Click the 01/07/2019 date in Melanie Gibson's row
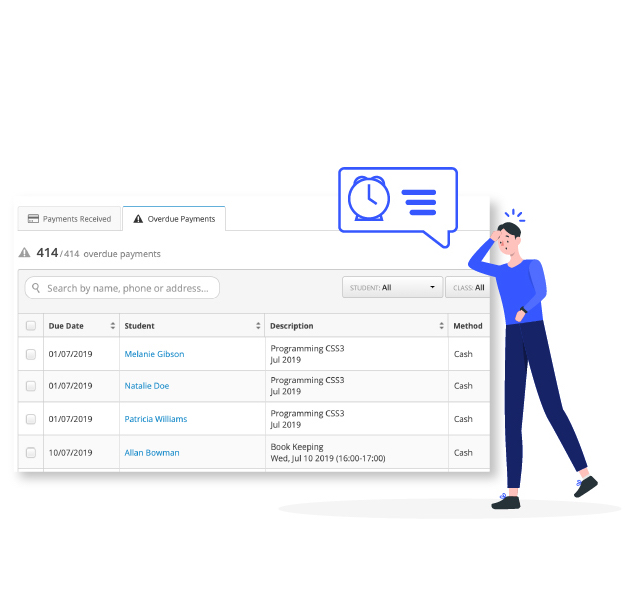Viewport: 640px width, 597px height. [x=70, y=354]
